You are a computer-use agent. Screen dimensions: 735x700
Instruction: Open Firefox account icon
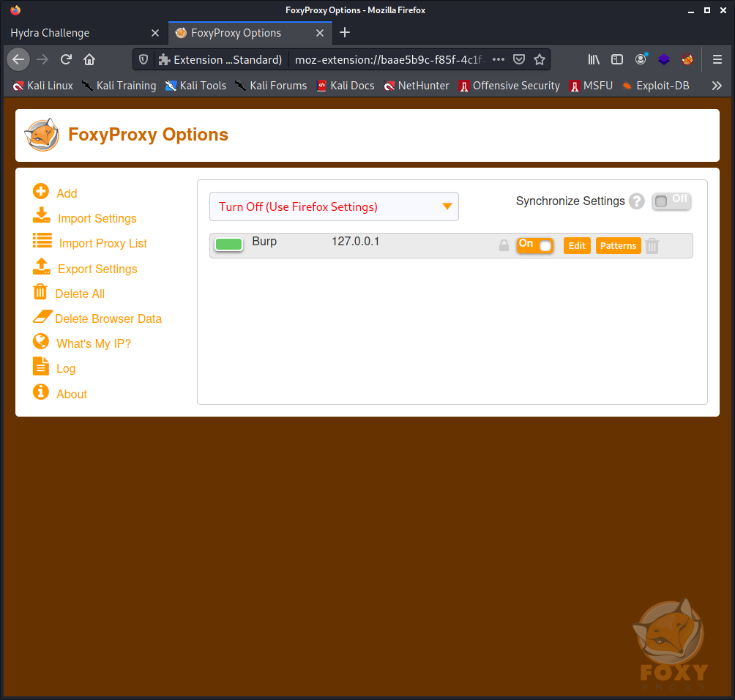641,59
